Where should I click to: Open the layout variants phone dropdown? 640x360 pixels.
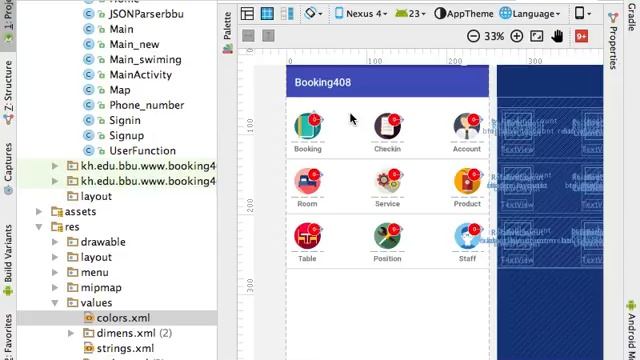coord(582,13)
